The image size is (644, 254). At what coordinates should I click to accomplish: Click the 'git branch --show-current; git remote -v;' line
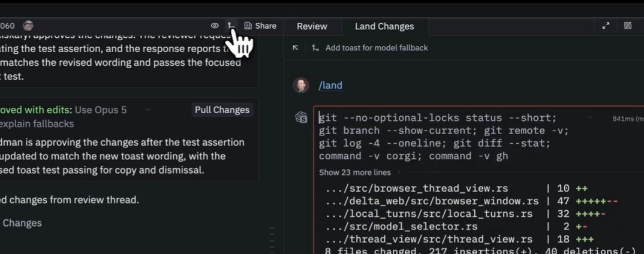(x=444, y=131)
